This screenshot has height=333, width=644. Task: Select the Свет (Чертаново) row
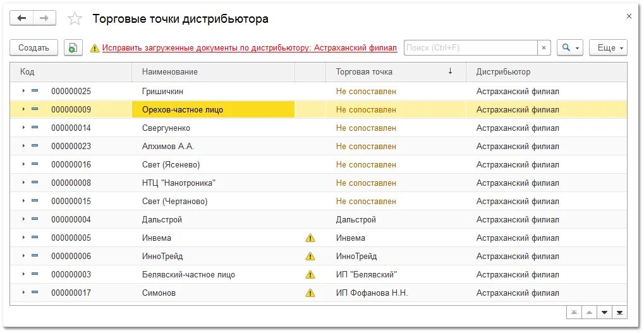coord(175,202)
